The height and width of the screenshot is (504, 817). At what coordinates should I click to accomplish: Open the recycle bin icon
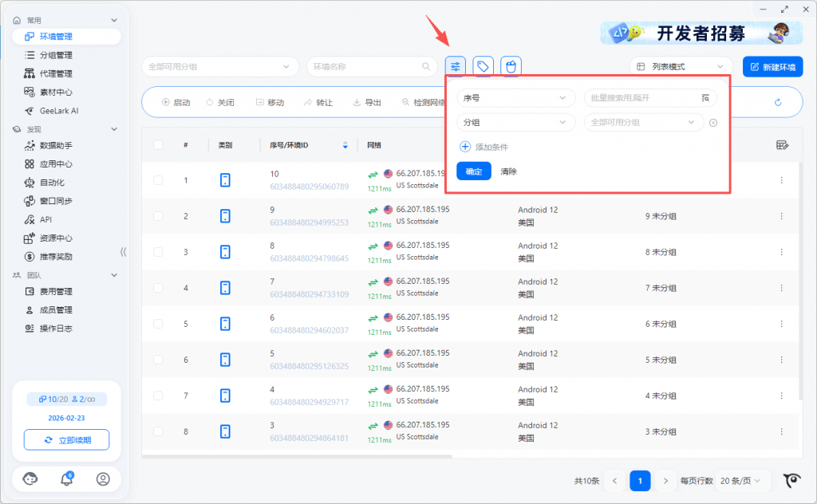(511, 66)
